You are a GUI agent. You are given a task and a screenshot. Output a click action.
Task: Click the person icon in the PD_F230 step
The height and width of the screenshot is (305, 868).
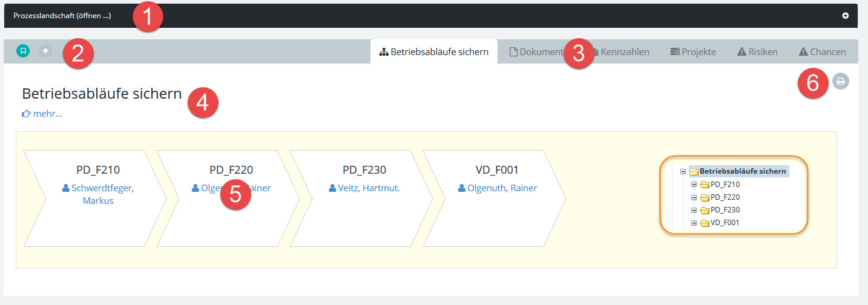pos(332,188)
